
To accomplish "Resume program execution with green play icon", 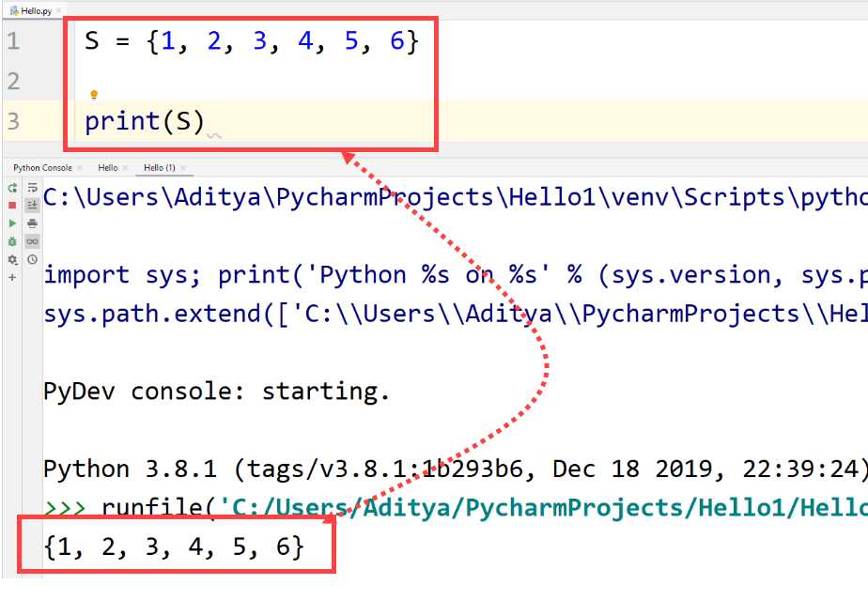I will [12, 223].
